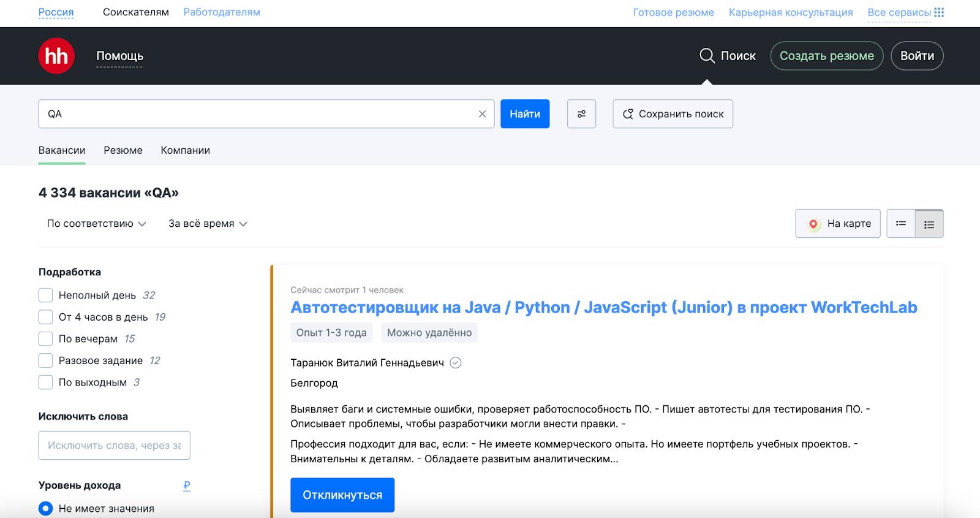Image resolution: width=980 pixels, height=518 pixels.
Task: Select the Не имеет значения radio button
Action: (x=45, y=508)
